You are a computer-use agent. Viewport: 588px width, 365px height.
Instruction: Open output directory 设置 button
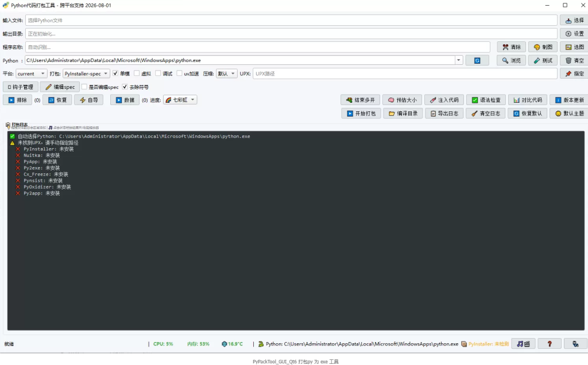[574, 34]
